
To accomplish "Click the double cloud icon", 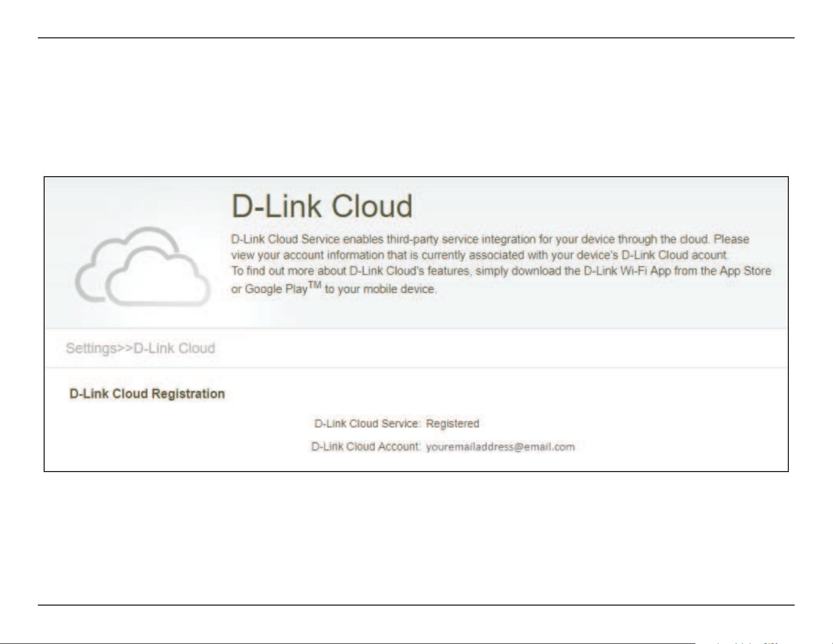I will tap(142, 267).
